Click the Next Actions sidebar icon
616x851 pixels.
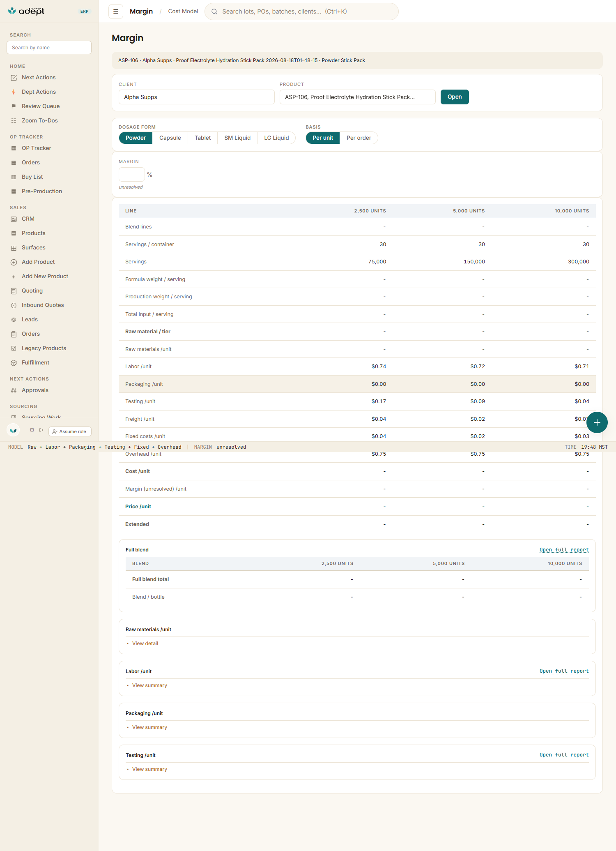[x=14, y=78]
